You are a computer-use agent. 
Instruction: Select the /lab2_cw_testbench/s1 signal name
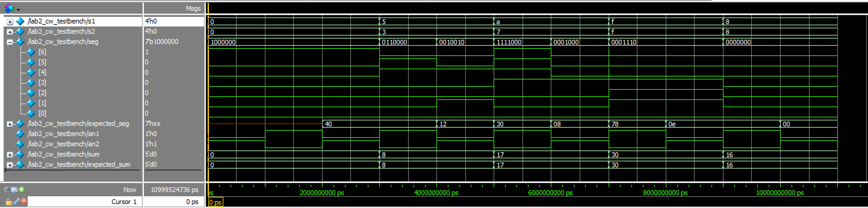[x=61, y=21]
